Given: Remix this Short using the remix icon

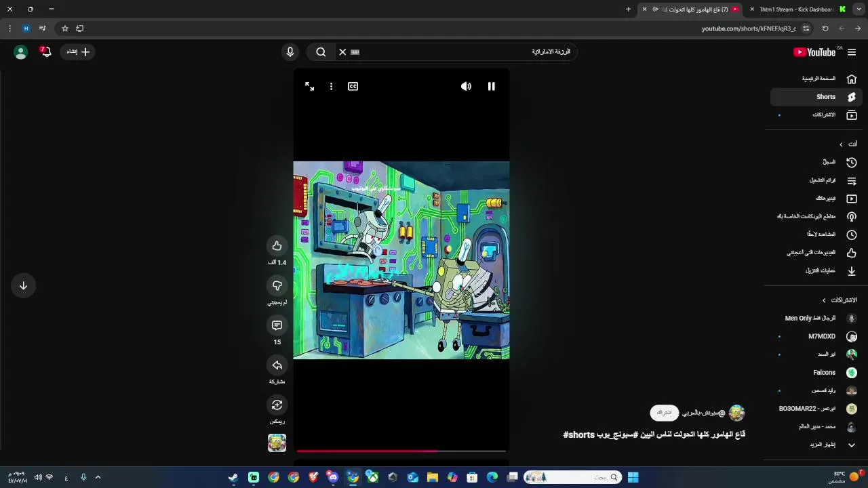Looking at the screenshot, I should pos(277,405).
